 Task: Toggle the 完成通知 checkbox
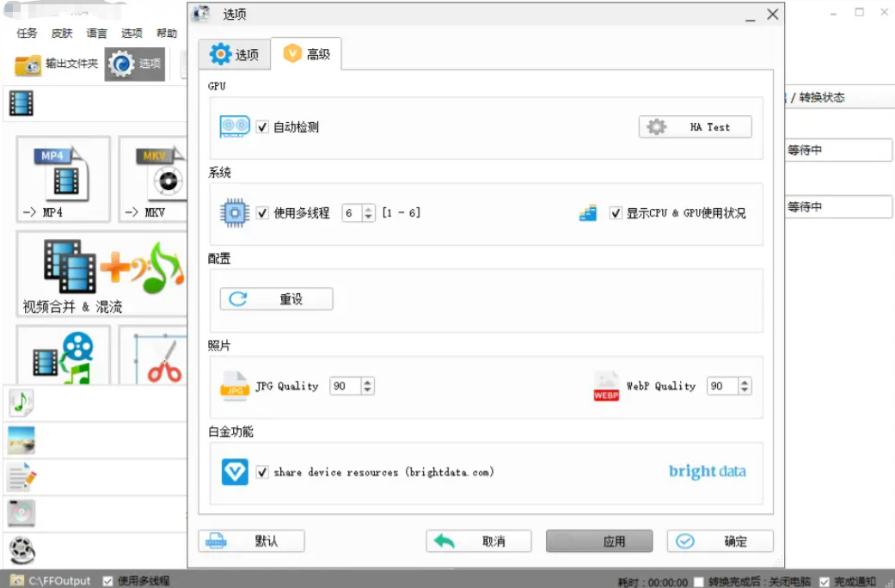[825, 582]
